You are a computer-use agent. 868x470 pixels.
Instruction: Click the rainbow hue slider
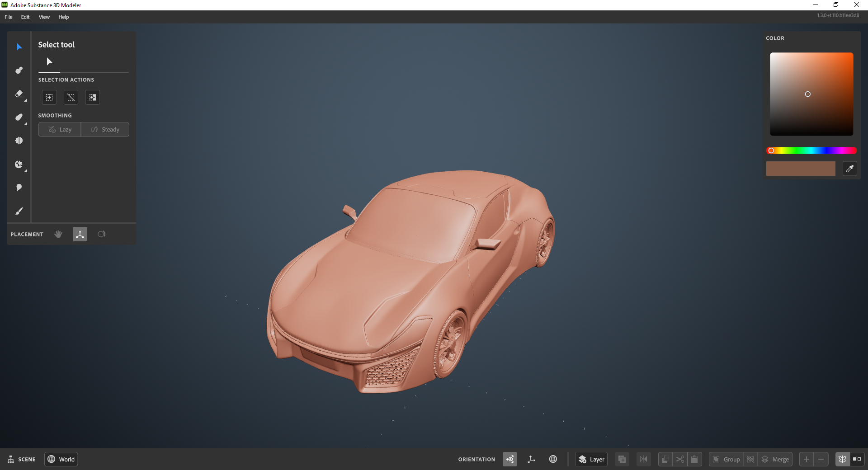click(x=811, y=151)
